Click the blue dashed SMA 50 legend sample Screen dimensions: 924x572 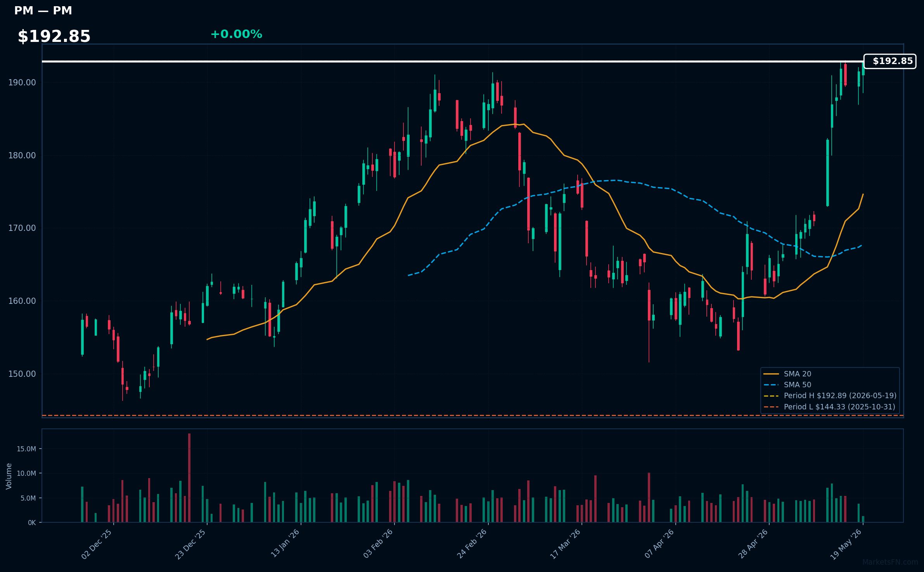(x=771, y=385)
